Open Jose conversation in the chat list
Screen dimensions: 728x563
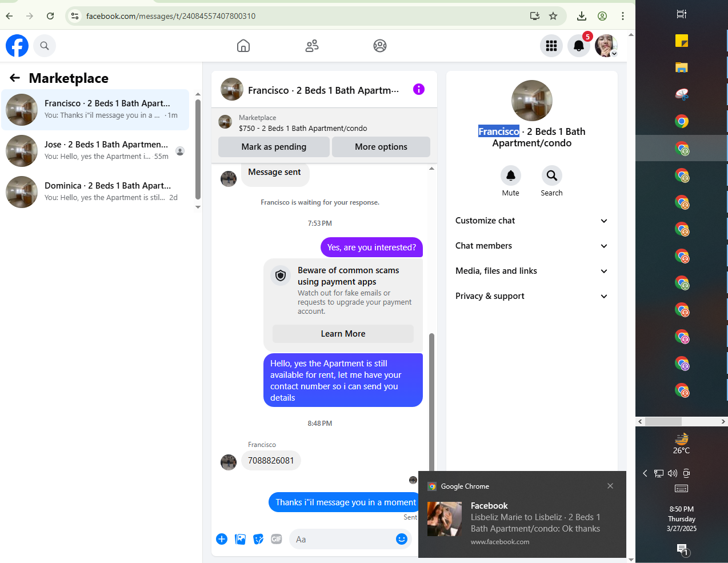point(95,151)
